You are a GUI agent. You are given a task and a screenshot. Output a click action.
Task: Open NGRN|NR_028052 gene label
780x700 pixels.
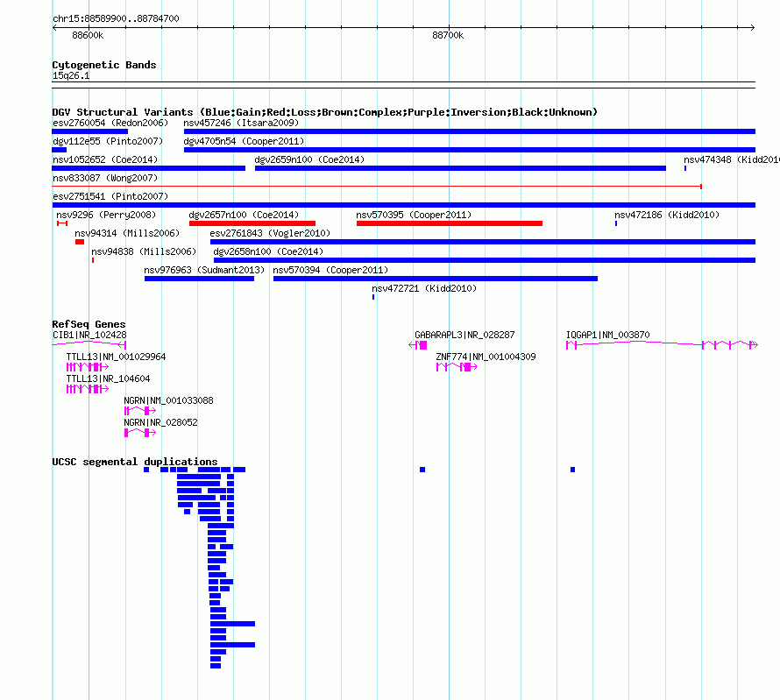[160, 422]
